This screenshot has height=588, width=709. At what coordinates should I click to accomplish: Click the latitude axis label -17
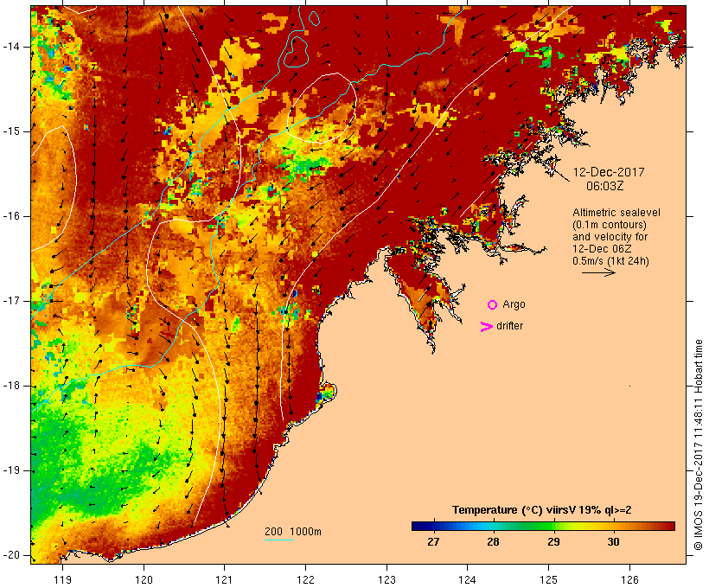point(11,301)
